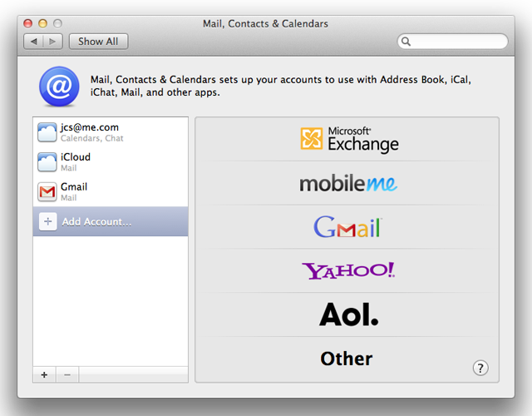Viewport: 532px width, 416px height.
Task: Choose the Gmail logo account type
Action: coord(347,227)
